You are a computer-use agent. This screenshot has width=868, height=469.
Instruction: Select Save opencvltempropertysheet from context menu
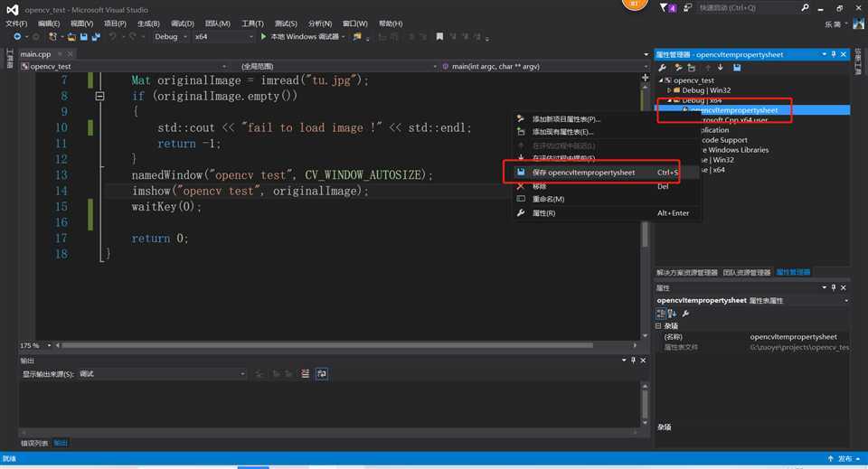(583, 173)
